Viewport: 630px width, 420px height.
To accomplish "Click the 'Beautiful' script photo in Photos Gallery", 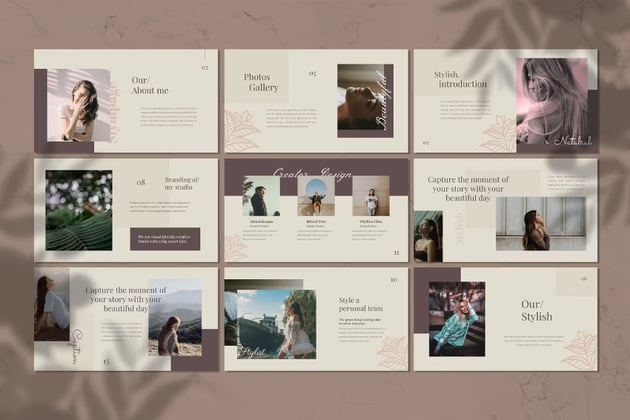I will [x=365, y=100].
